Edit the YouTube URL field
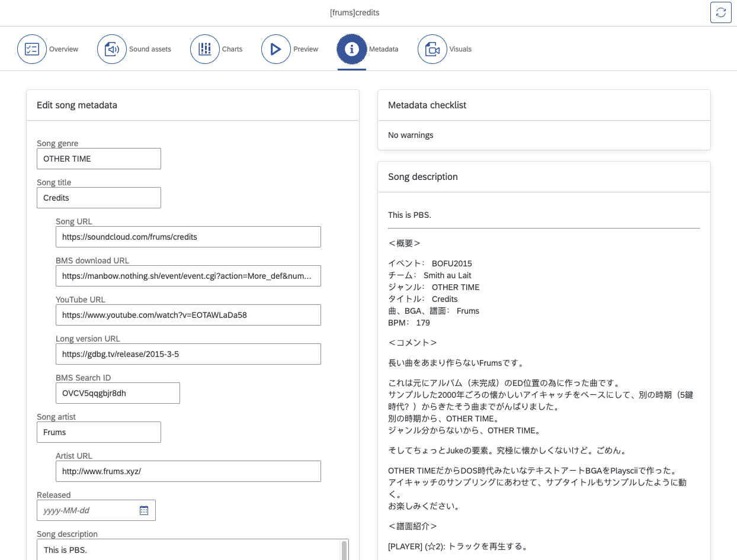Screen dimensions: 737x560 [188, 315]
